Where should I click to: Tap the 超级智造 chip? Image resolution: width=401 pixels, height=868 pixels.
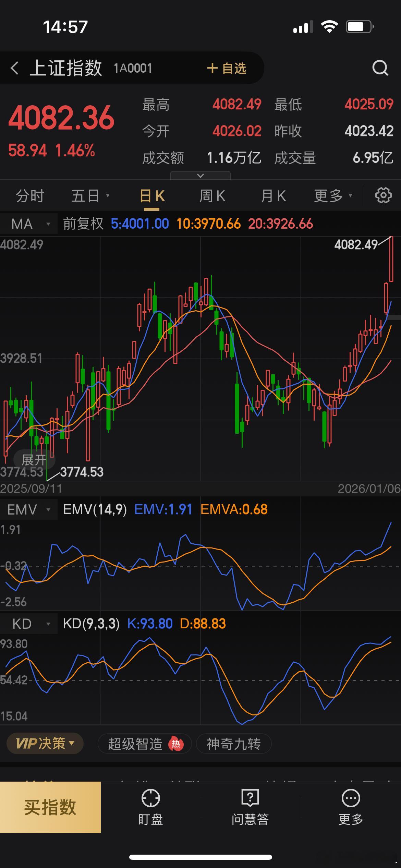[x=144, y=744]
